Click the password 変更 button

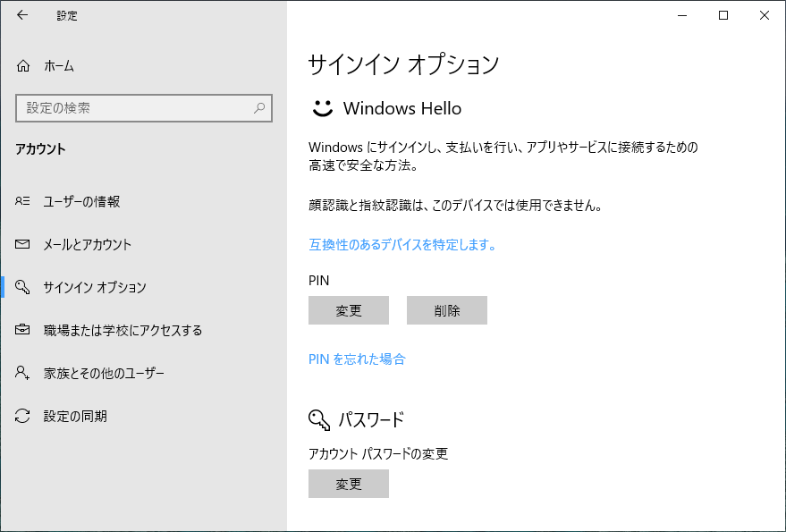click(x=349, y=484)
